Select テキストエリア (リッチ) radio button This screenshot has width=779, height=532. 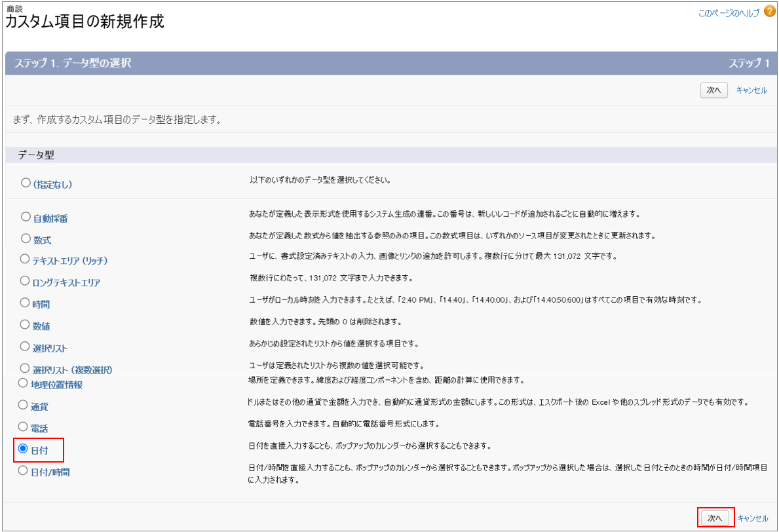(26, 259)
